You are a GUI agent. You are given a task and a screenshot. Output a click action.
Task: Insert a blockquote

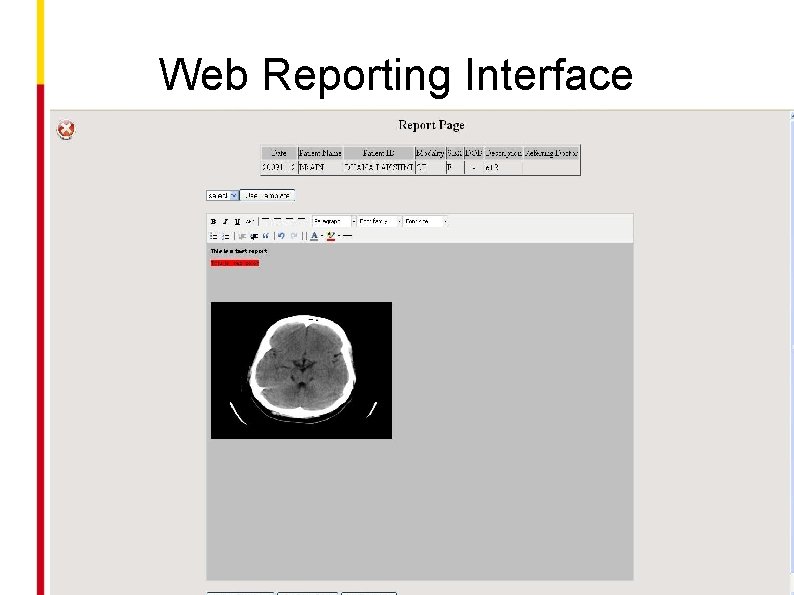tap(266, 235)
